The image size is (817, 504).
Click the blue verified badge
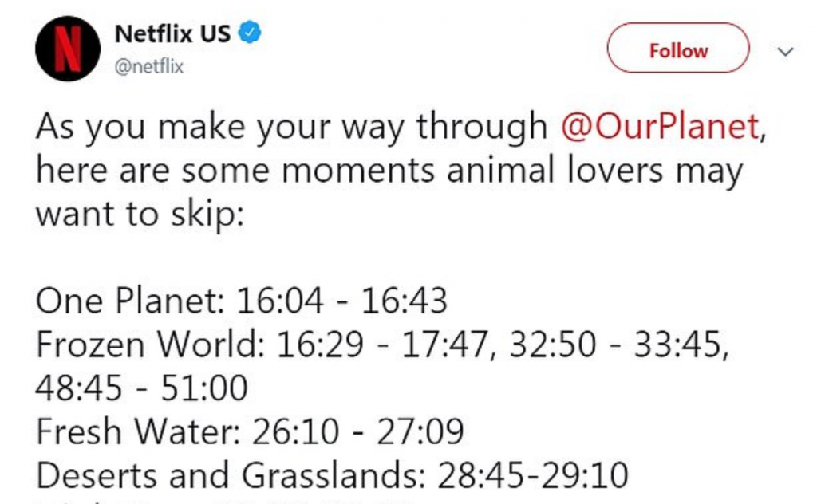(x=251, y=33)
